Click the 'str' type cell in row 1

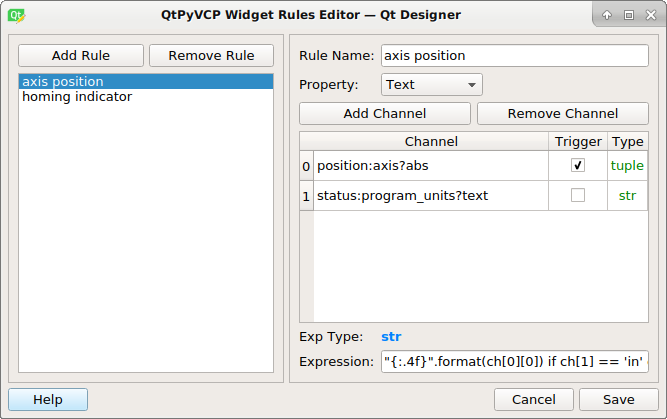click(x=627, y=195)
